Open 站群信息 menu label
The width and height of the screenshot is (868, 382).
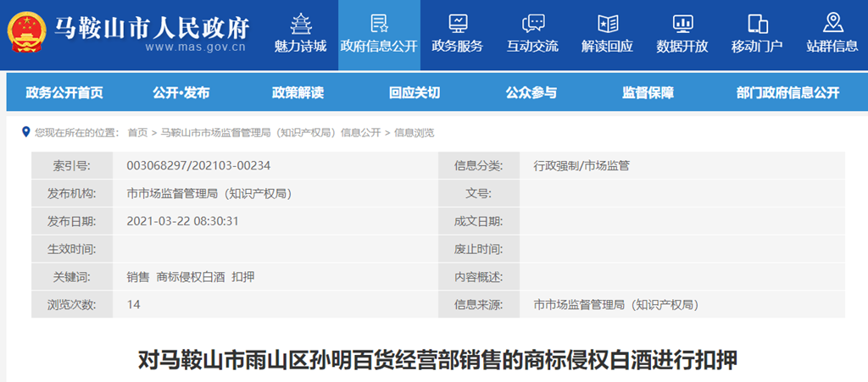click(832, 47)
